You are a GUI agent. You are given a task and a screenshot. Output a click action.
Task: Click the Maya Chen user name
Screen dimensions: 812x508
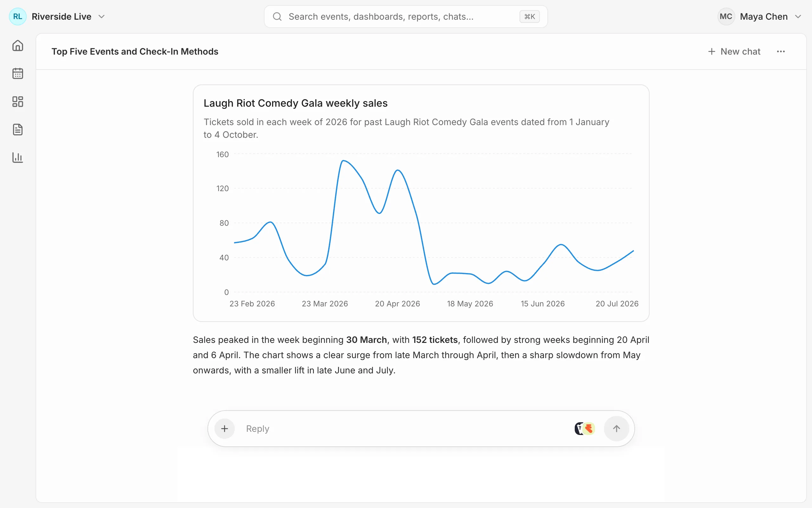[x=764, y=17]
